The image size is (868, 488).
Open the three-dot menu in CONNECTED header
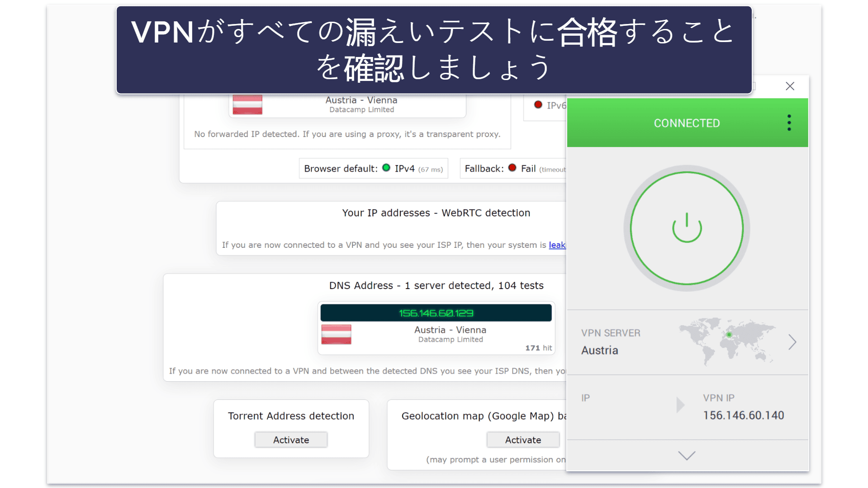pyautogui.click(x=789, y=123)
